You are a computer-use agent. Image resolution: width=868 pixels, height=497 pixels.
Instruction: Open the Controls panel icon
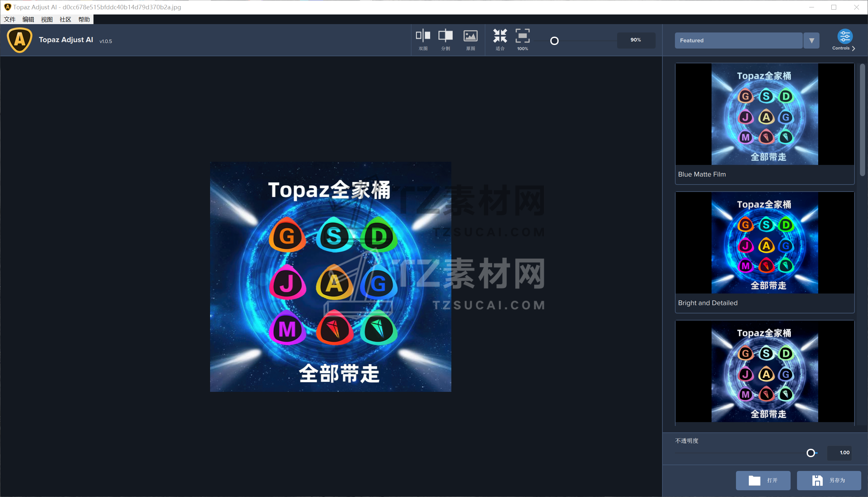(x=845, y=37)
